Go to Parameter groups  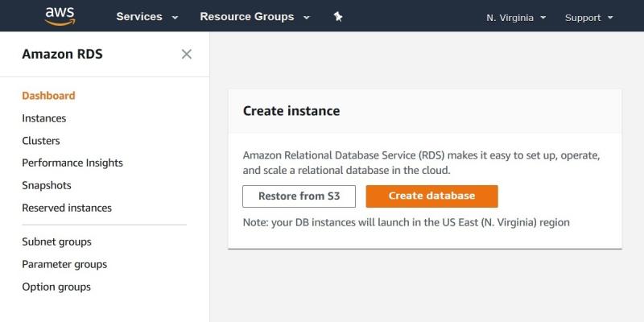tap(64, 264)
